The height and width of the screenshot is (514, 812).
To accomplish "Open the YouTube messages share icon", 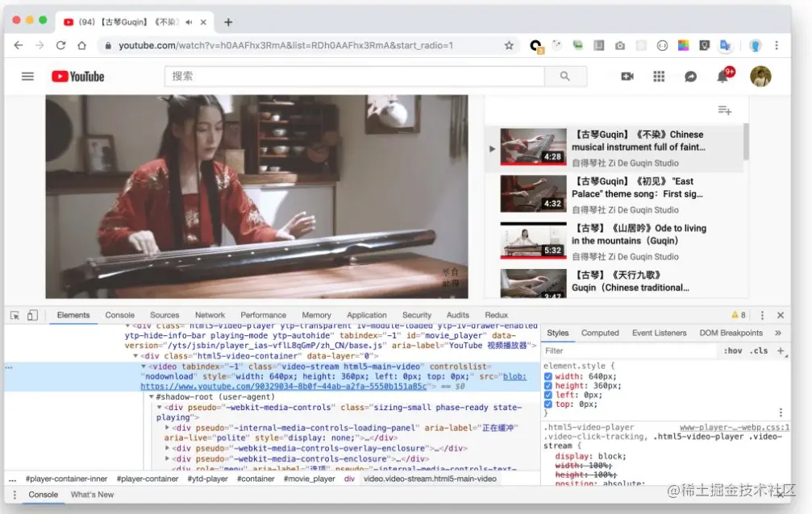I will point(690,77).
